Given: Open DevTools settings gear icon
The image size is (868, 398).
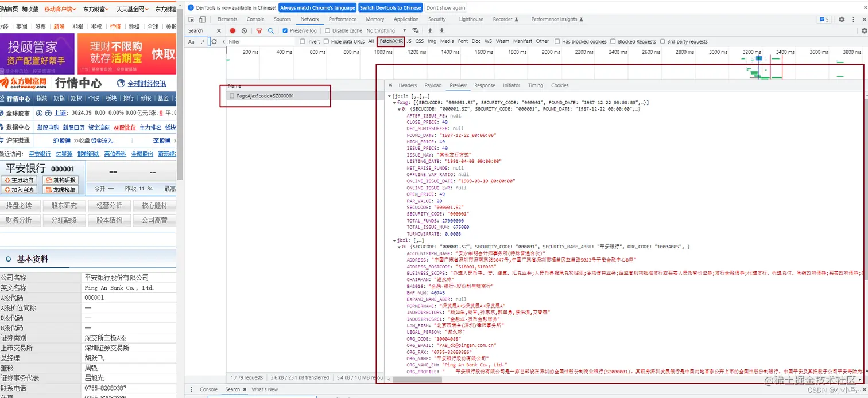Looking at the screenshot, I should 842,19.
